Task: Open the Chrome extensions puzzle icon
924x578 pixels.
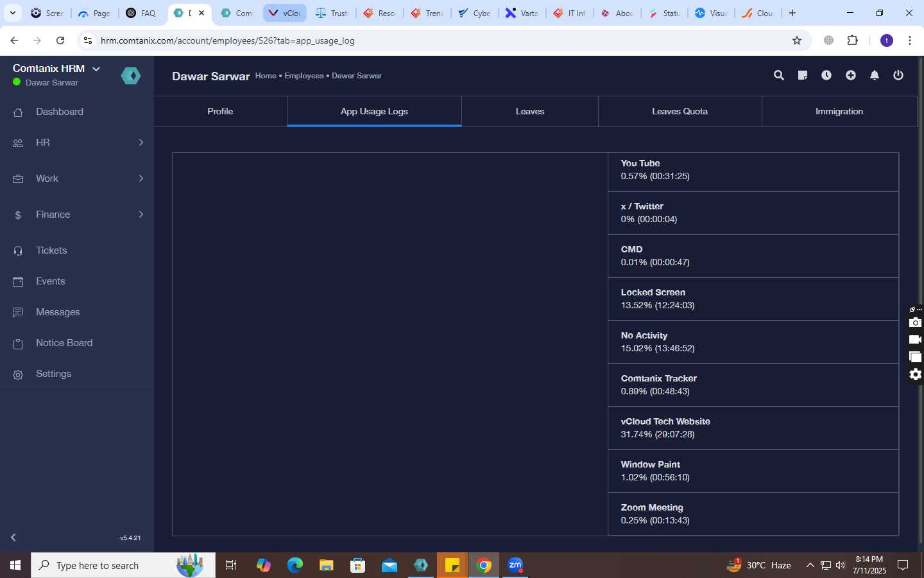Action: (x=853, y=40)
